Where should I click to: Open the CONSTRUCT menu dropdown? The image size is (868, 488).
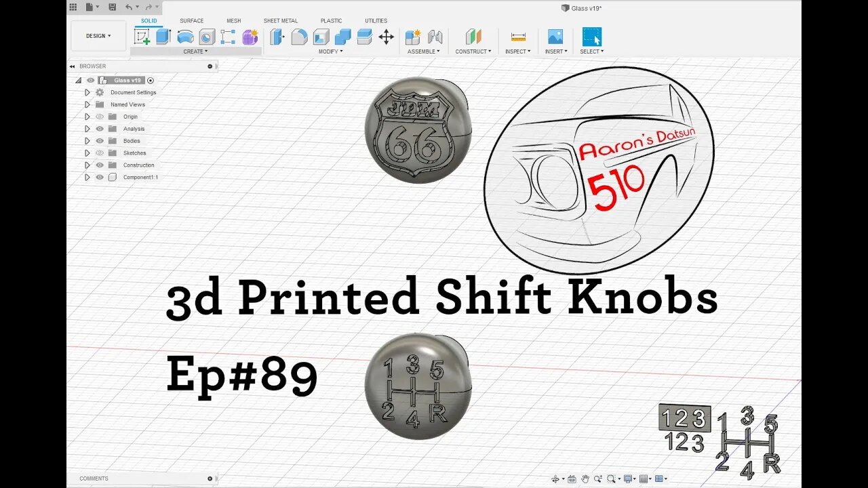(x=473, y=52)
